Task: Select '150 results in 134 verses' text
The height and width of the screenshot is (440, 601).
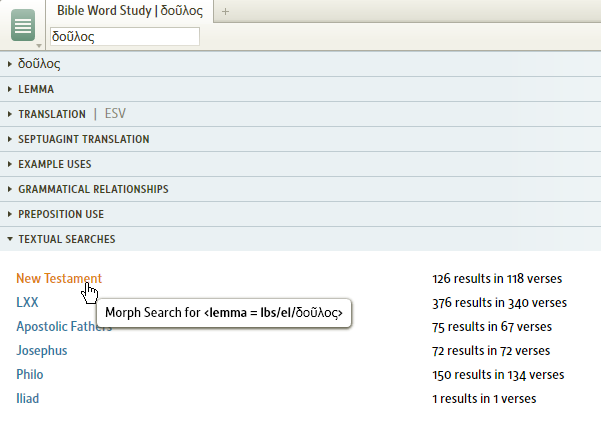Action: tap(498, 375)
